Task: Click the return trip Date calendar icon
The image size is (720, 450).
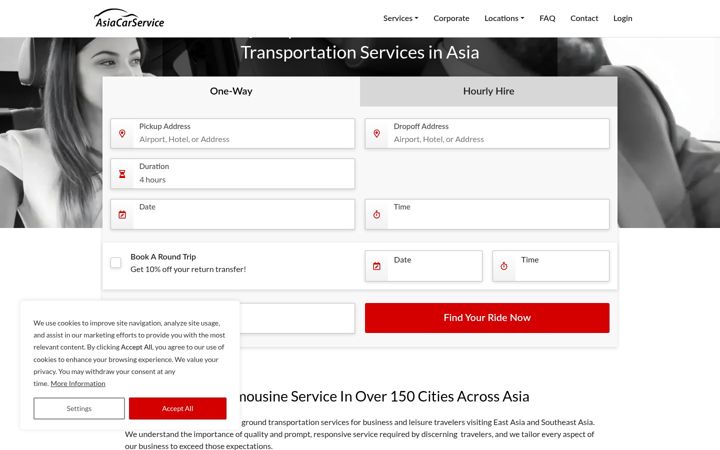Action: 377,266
